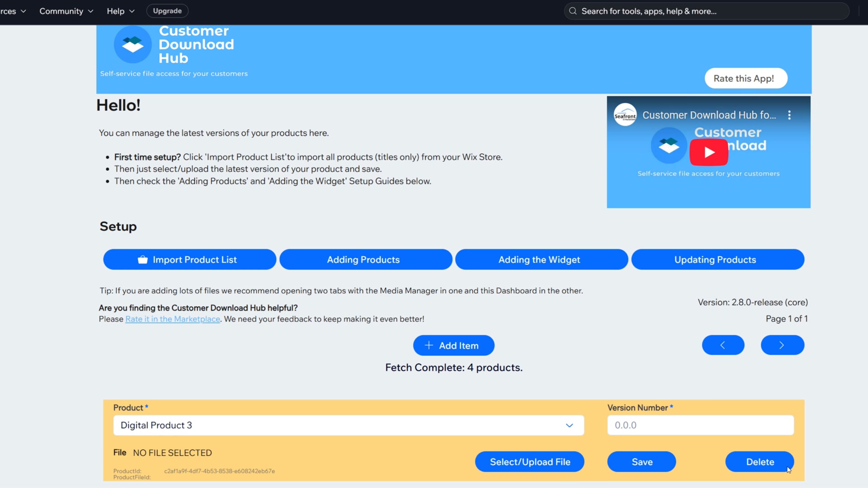Click the 'Version: 2.8.0-release (core)' text
The height and width of the screenshot is (488, 868).
click(x=753, y=302)
